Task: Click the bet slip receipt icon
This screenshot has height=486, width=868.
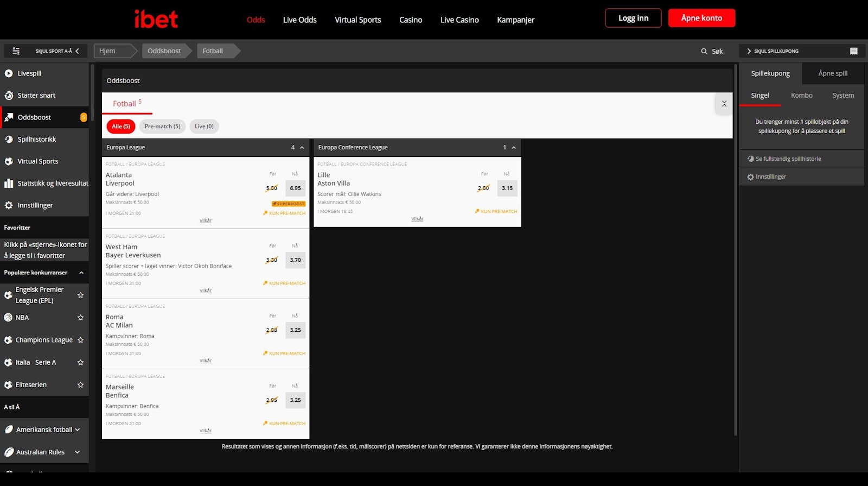Action: (853, 51)
